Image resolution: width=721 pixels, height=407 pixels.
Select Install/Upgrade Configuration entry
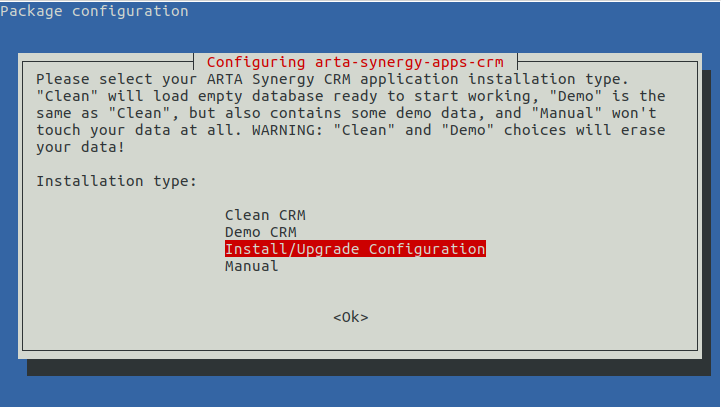(355, 249)
